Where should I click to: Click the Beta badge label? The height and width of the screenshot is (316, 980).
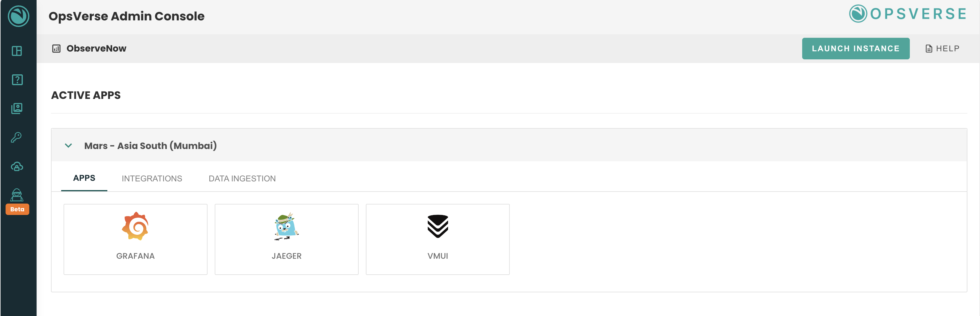point(17,210)
